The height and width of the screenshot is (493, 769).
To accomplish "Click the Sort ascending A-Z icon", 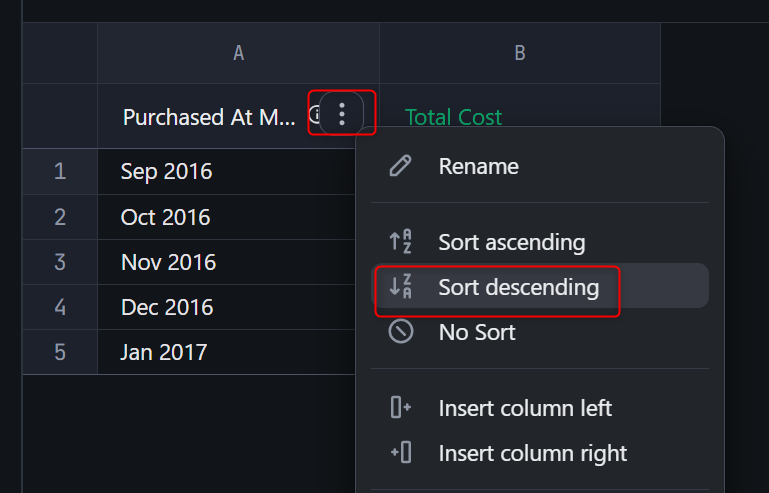I will coord(401,242).
